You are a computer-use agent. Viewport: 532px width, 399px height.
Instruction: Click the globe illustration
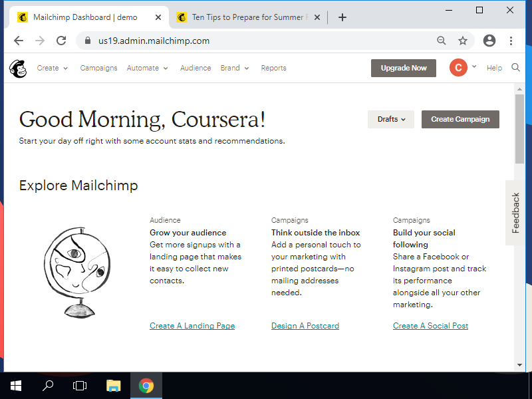[77, 273]
